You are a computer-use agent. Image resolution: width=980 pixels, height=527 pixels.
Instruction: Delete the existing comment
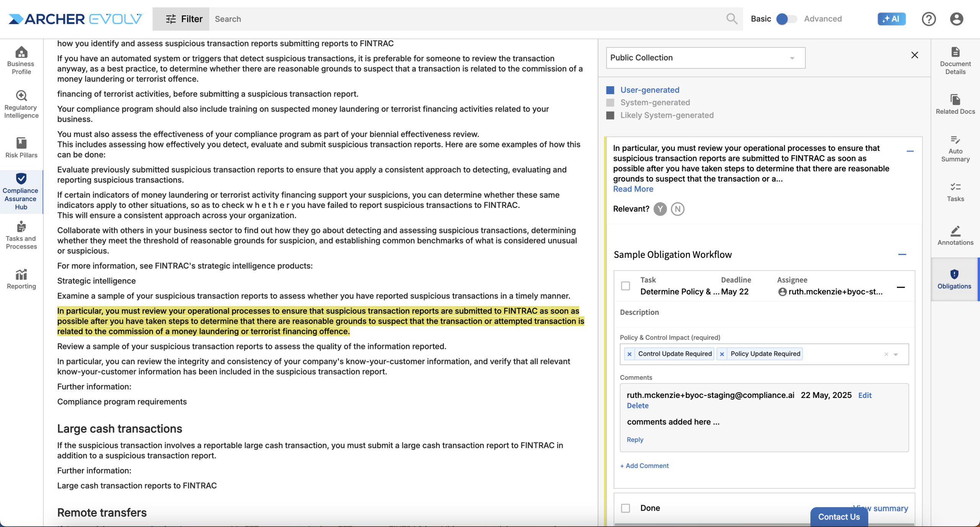click(637, 406)
